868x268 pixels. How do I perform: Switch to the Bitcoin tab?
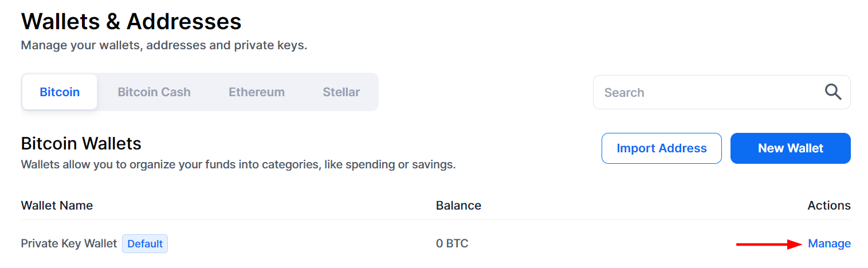pos(60,92)
